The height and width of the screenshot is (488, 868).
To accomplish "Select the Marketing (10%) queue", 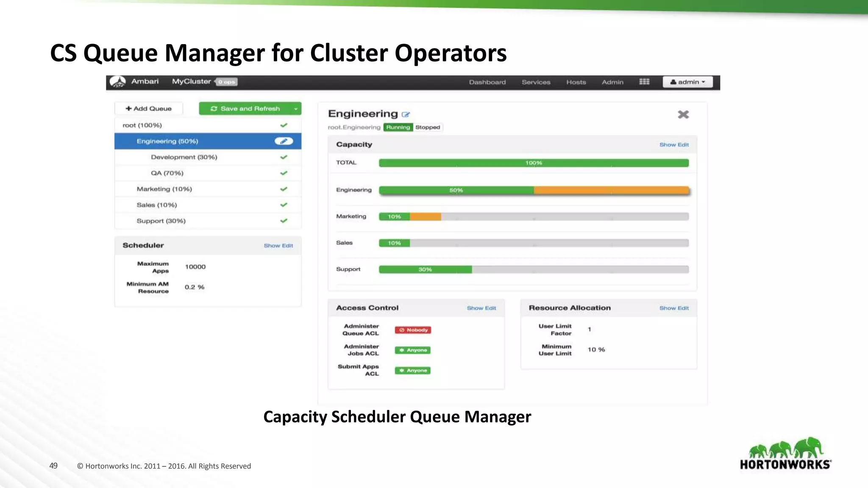I will 208,189.
